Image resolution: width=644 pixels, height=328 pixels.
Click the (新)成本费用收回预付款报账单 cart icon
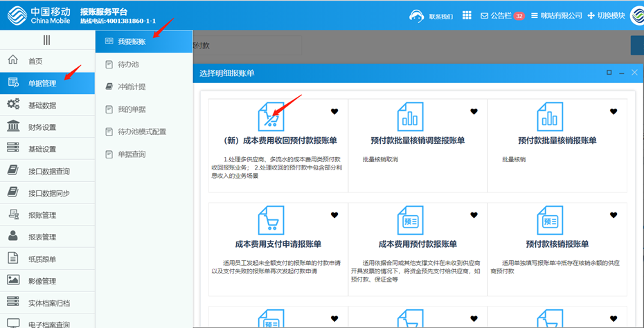click(271, 116)
